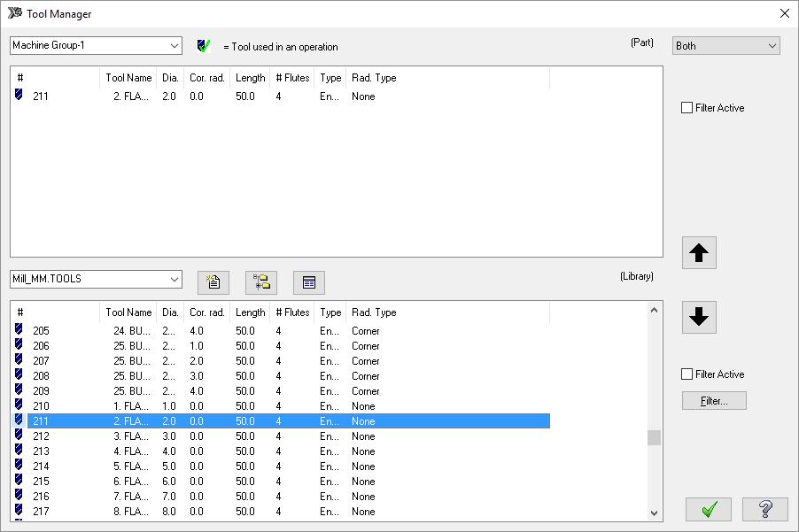Click 'None' rad type in part tool row
Image resolution: width=799 pixels, height=532 pixels.
[x=363, y=96]
